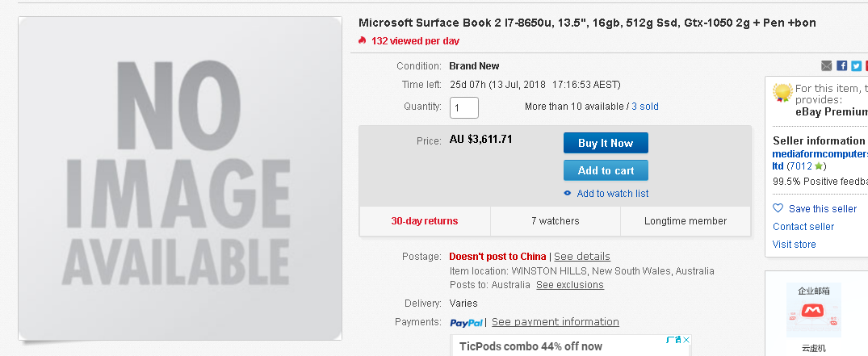Viewport: 868px width, 356px height.
Task: Share listing on Facebook icon
Action: (842, 66)
